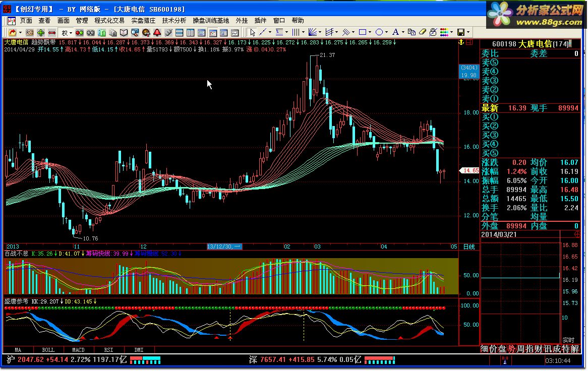
Task: Switch to the RSI indicator tab
Action: click(x=109, y=350)
